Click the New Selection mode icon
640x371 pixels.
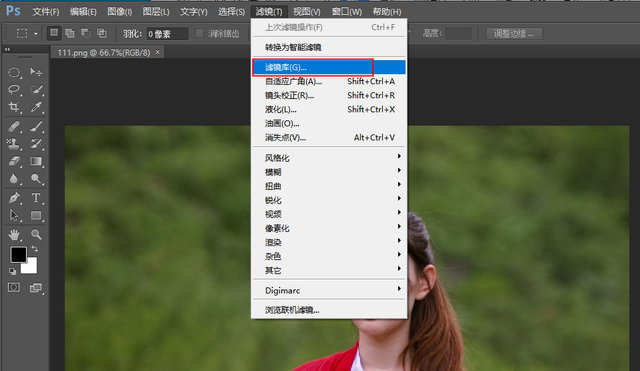pyautogui.click(x=54, y=33)
